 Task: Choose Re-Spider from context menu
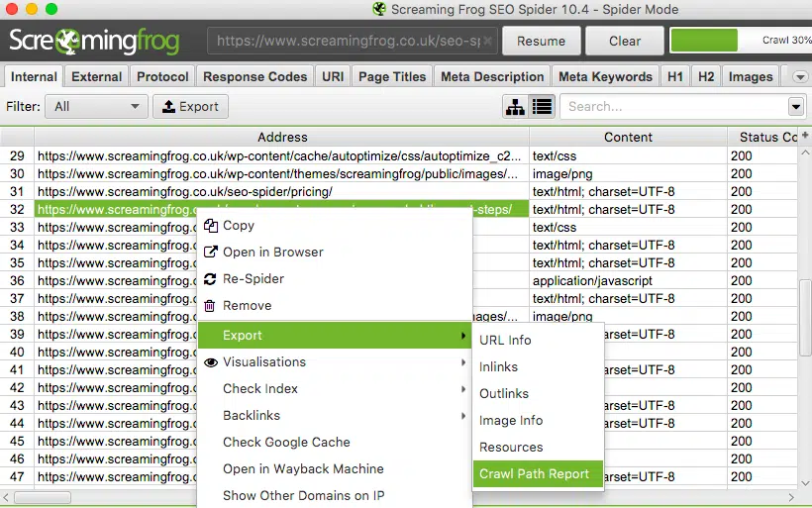[335, 279]
